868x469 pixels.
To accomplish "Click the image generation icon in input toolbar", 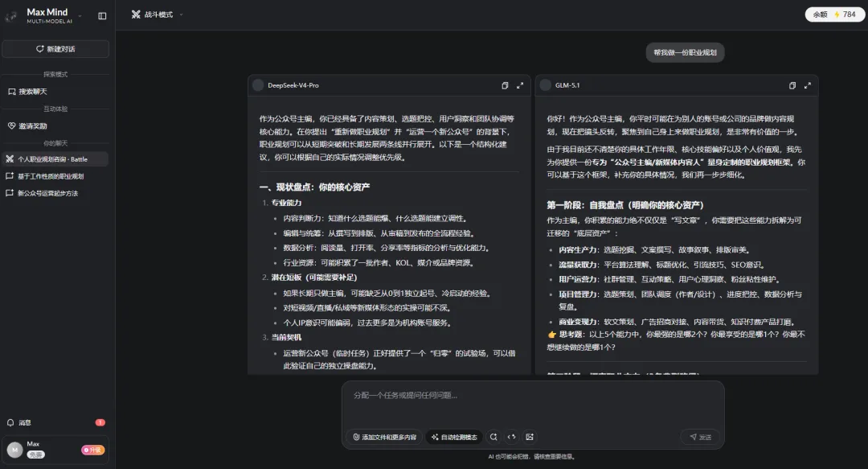I will pyautogui.click(x=530, y=437).
